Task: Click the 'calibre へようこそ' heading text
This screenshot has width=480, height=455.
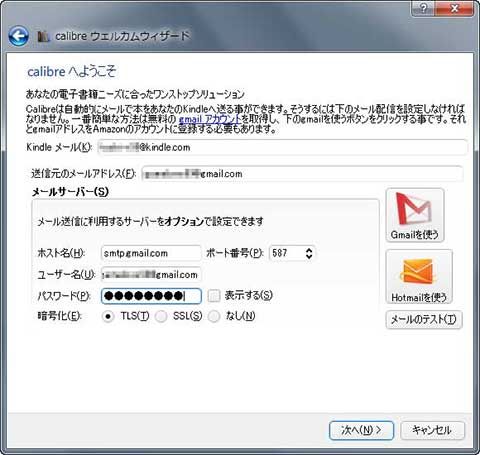Action: tap(71, 71)
